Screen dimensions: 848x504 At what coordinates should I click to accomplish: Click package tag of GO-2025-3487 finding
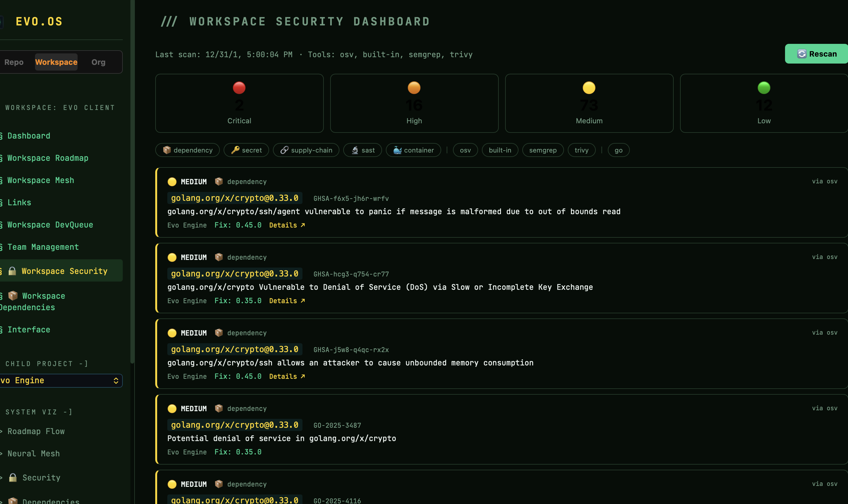235,425
